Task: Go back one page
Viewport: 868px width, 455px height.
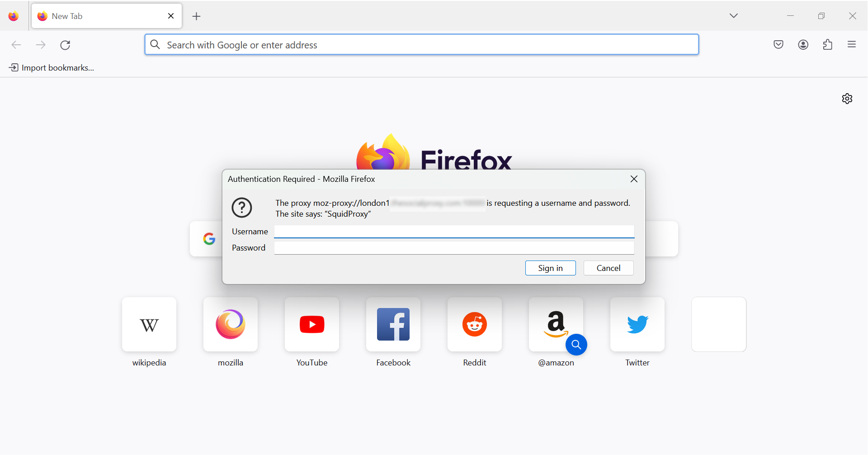Action: (x=16, y=45)
